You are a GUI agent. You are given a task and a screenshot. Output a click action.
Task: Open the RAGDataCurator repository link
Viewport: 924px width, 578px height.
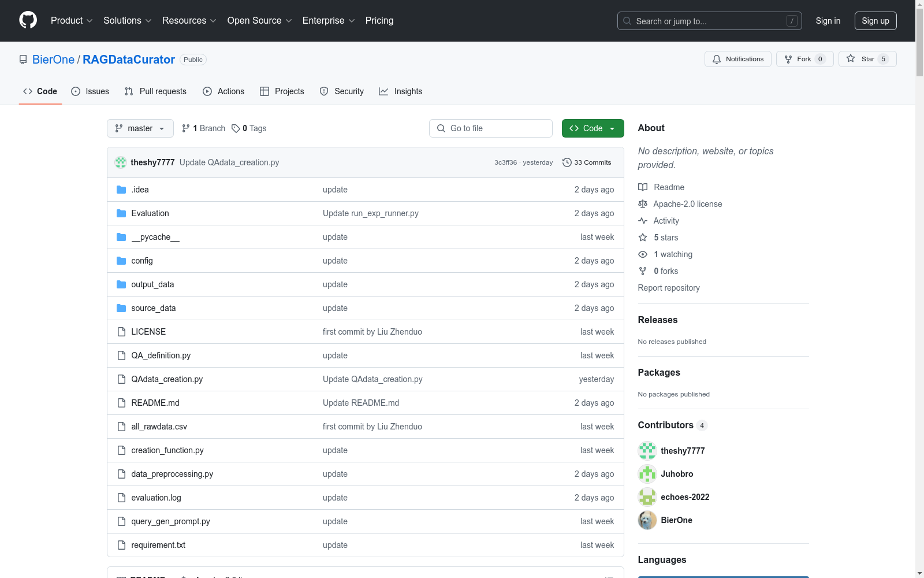pos(129,60)
